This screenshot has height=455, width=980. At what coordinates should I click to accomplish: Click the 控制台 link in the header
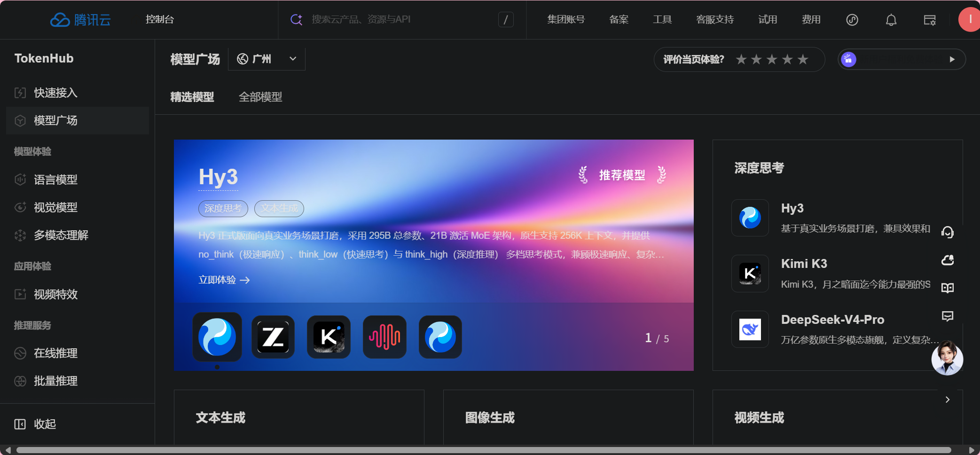(x=160, y=19)
